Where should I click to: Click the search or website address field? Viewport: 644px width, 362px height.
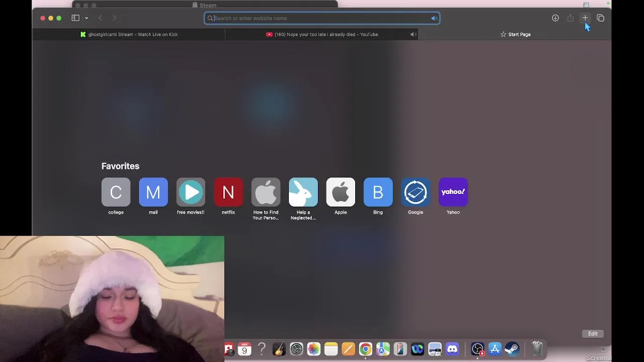pyautogui.click(x=322, y=18)
